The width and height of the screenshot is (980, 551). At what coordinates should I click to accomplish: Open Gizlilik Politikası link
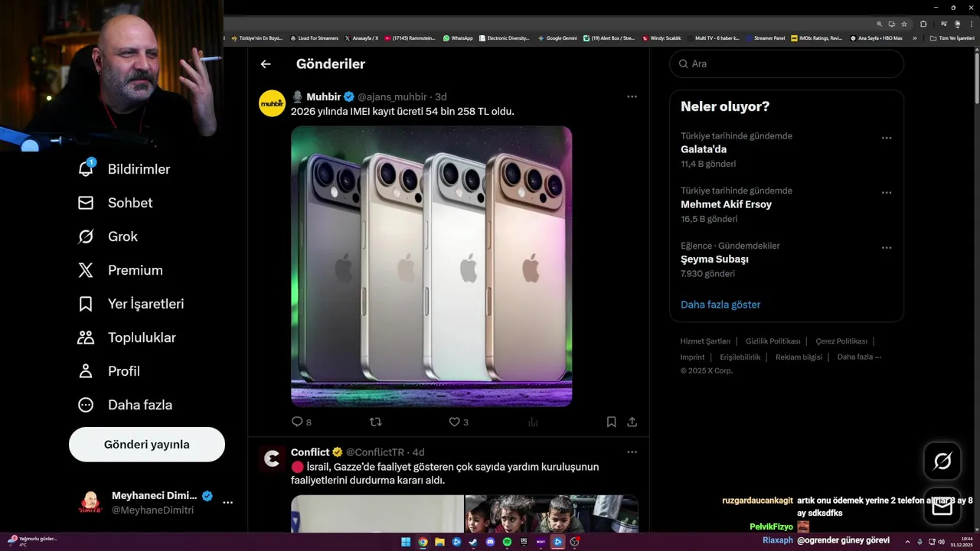pos(773,341)
